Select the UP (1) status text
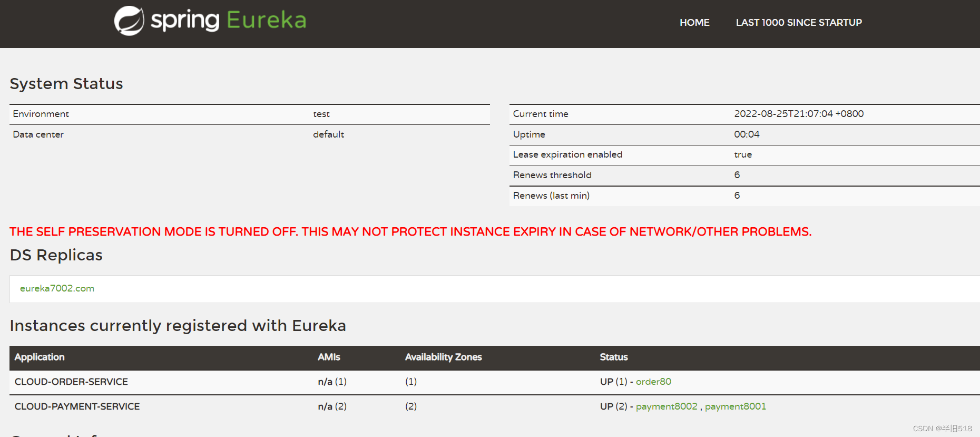 (x=613, y=382)
